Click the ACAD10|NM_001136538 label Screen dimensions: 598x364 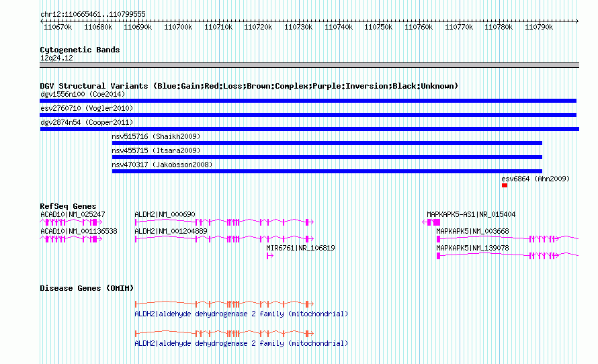point(79,231)
